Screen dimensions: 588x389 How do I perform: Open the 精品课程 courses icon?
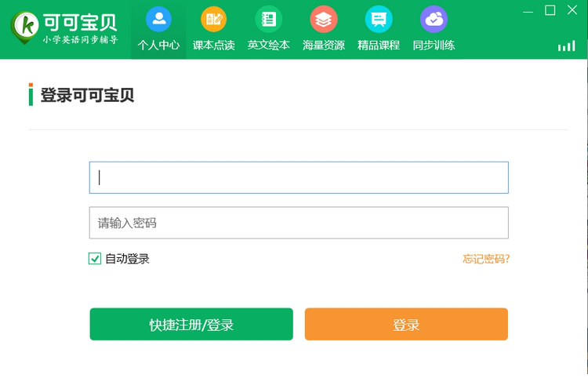coord(379,19)
